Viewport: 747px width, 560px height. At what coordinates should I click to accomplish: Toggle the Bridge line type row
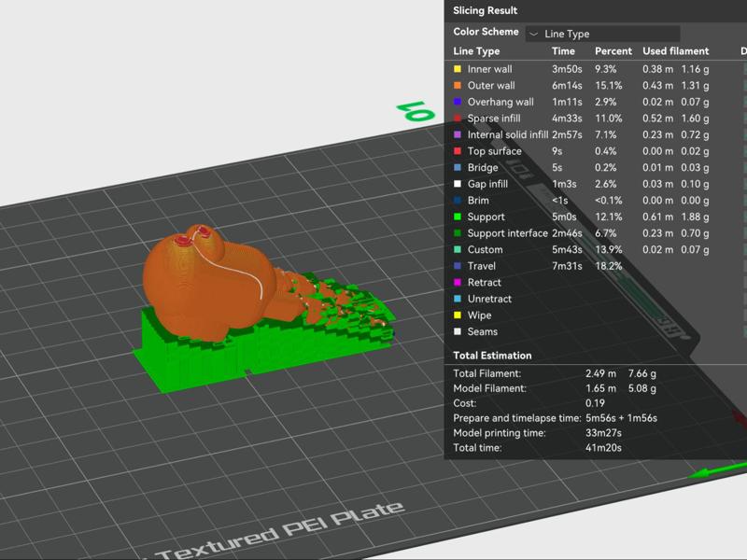483,168
